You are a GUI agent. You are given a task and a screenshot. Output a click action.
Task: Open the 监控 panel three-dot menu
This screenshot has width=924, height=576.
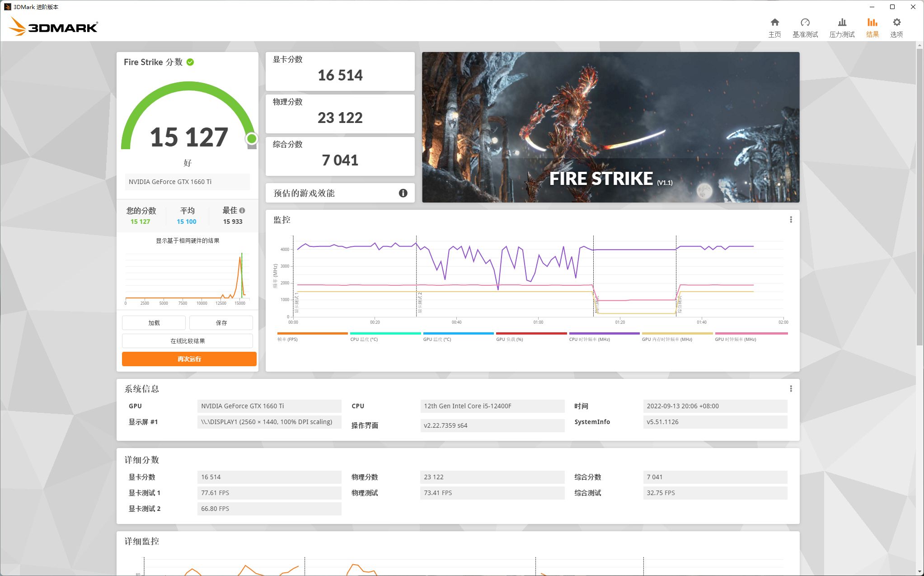(x=791, y=220)
